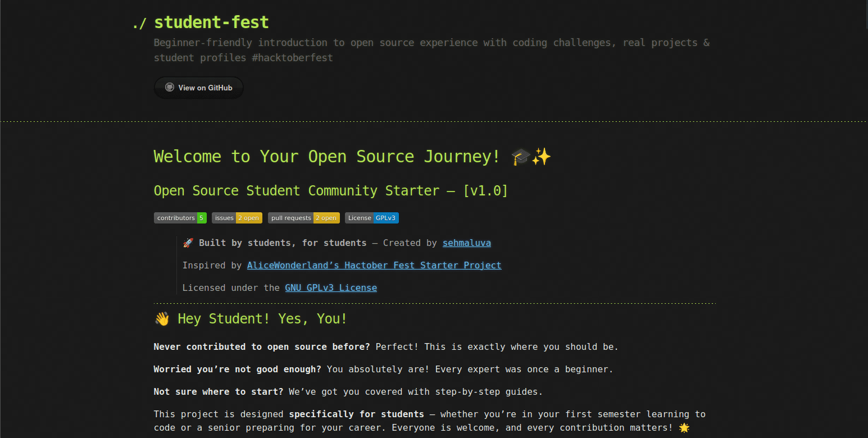The image size is (868, 438).
Task: Click the student-fest site title
Action: pyautogui.click(x=211, y=22)
